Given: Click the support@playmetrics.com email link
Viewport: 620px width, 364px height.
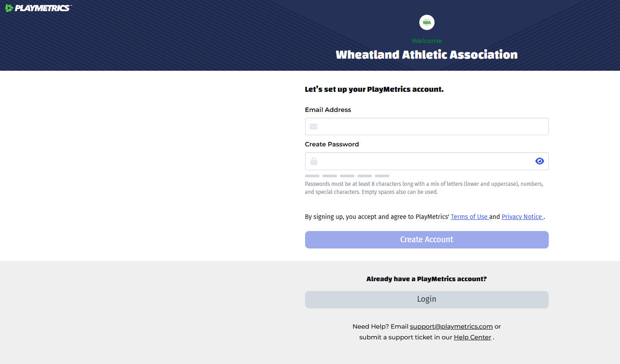Looking at the screenshot, I should [451, 326].
